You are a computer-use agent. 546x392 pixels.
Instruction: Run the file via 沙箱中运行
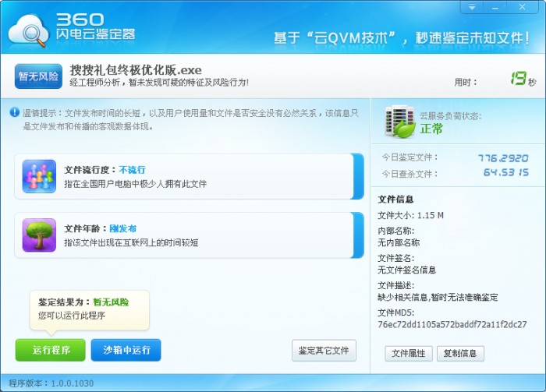point(126,350)
